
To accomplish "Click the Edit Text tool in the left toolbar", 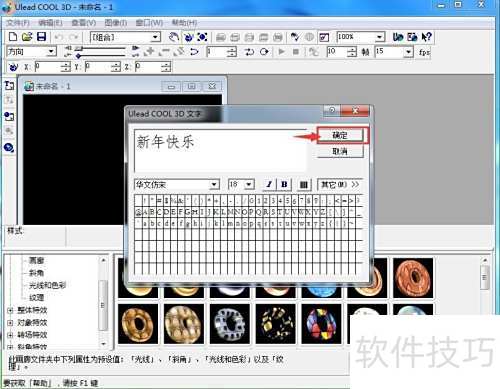I will coord(9,100).
